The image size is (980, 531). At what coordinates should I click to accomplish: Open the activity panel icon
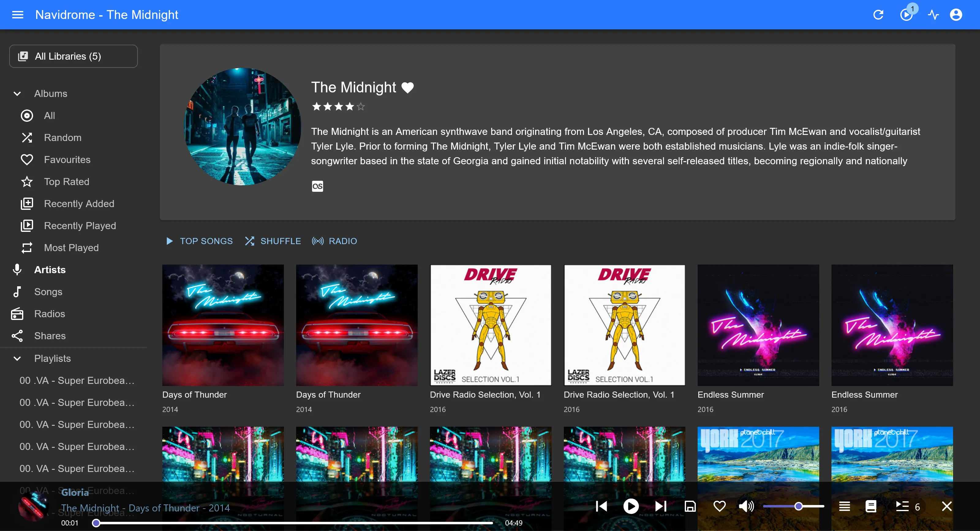[x=933, y=15]
